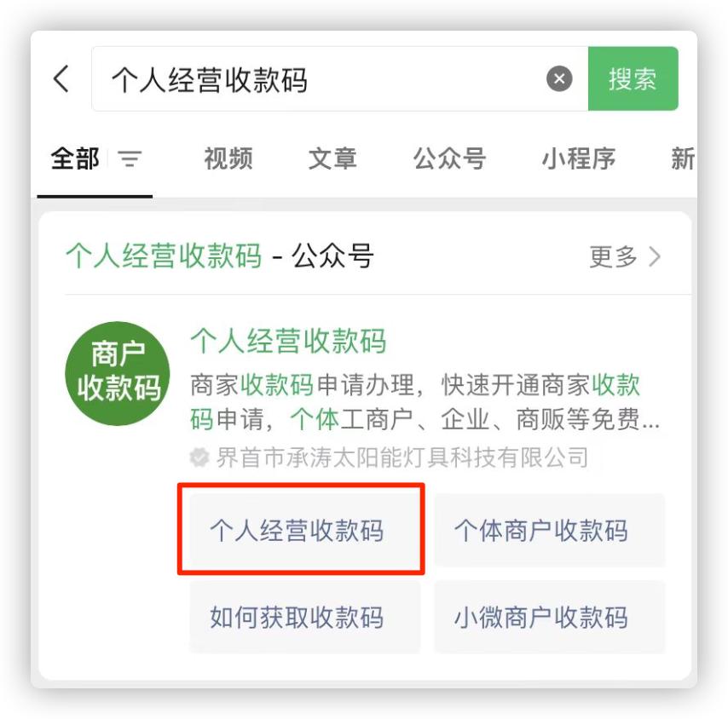Switch to the 公众号 tab
Image resolution: width=728 pixels, height=719 pixels.
pyautogui.click(x=449, y=158)
